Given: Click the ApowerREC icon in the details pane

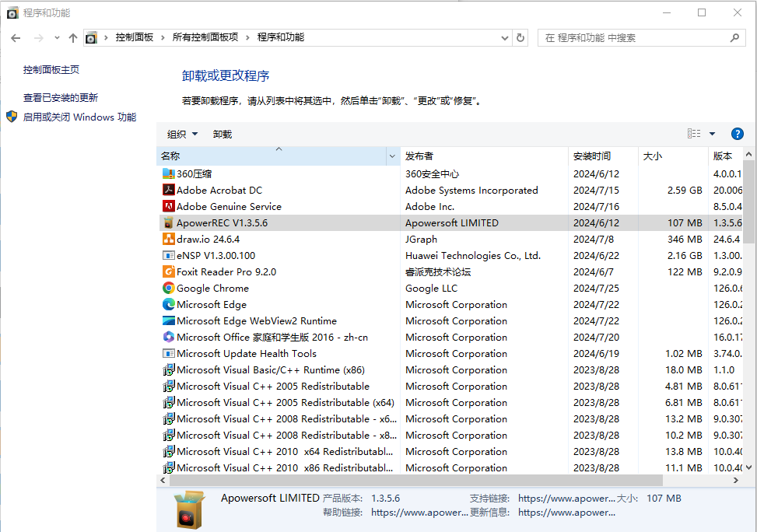Looking at the screenshot, I should coord(188,508).
